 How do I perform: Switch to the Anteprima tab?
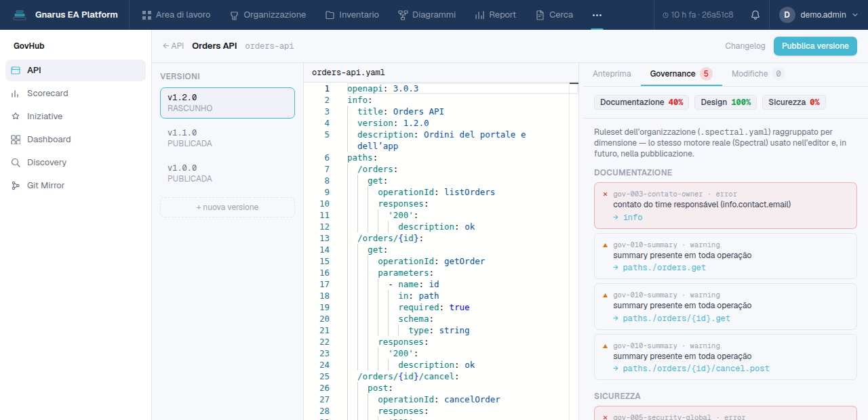[x=612, y=74]
